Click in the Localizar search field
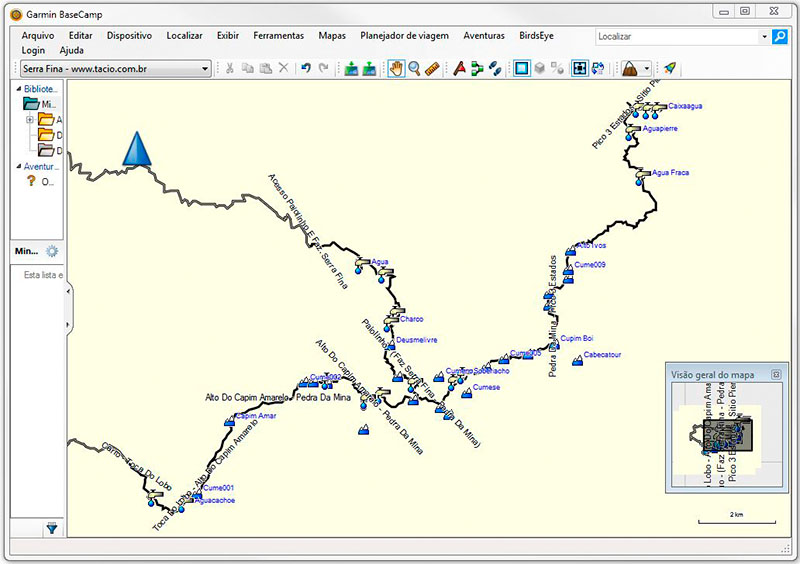The image size is (800, 564). (x=677, y=37)
